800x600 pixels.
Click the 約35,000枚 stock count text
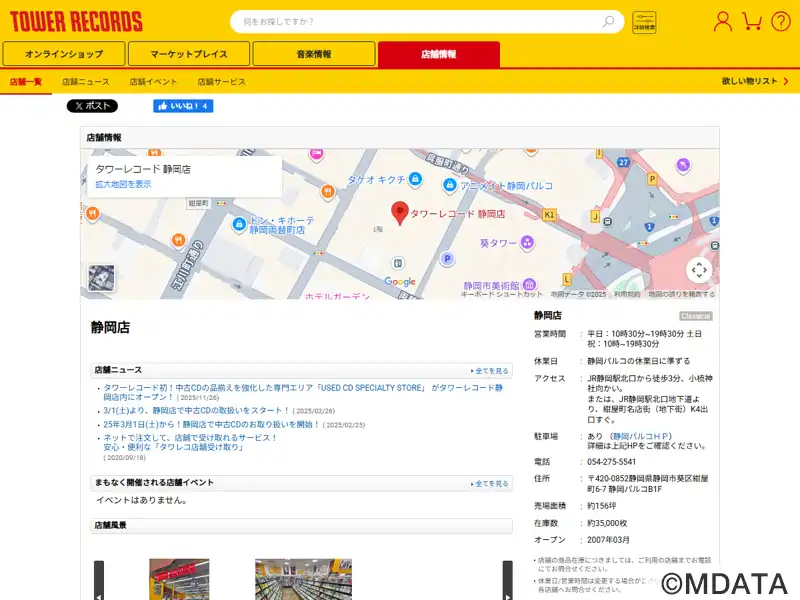point(607,523)
